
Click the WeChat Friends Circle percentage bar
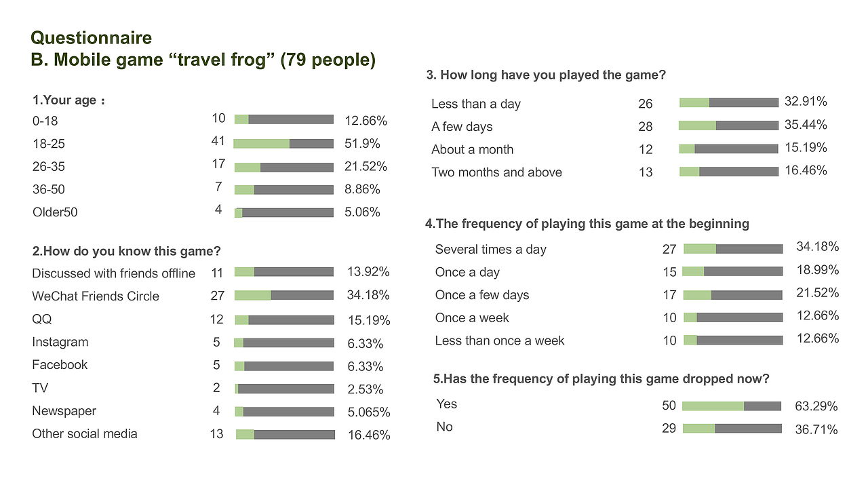(x=284, y=295)
